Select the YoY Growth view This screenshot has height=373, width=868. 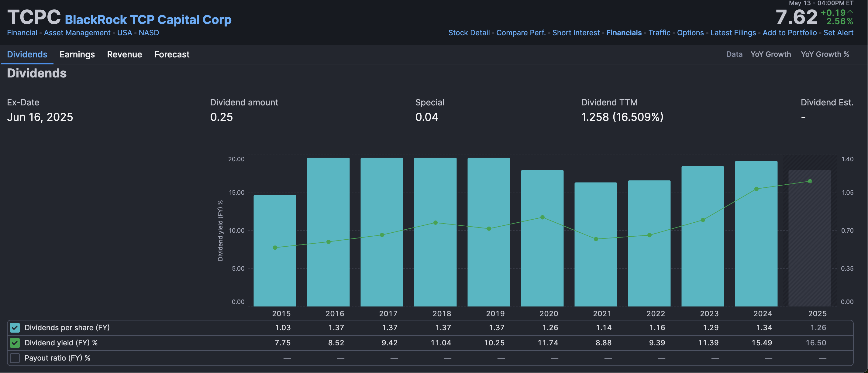click(x=771, y=54)
